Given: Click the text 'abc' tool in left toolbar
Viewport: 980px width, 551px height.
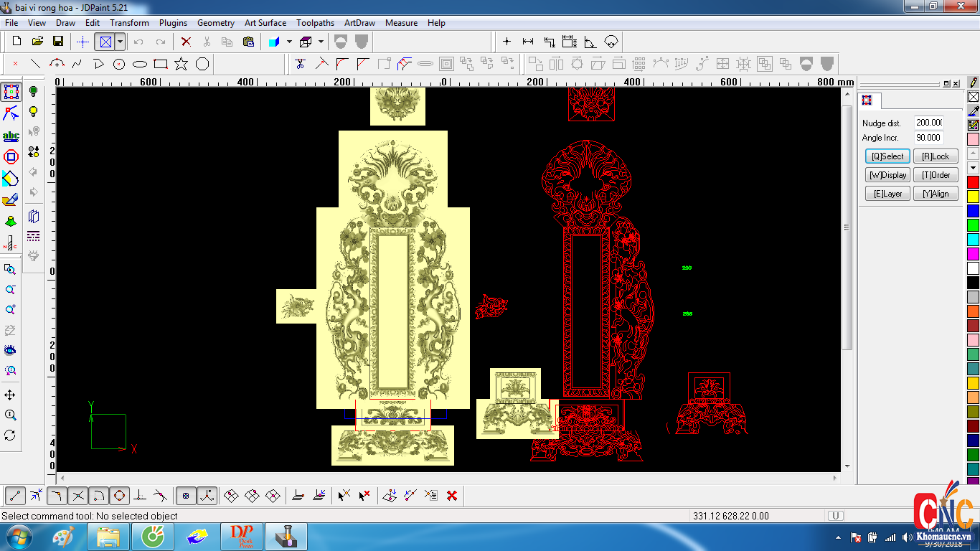Looking at the screenshot, I should pyautogui.click(x=11, y=136).
